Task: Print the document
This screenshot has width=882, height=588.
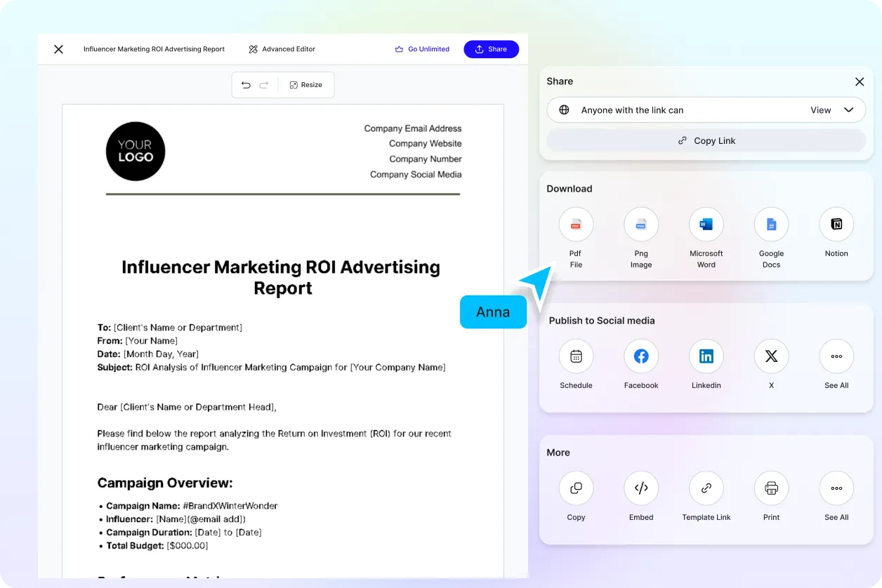Action: (771, 489)
